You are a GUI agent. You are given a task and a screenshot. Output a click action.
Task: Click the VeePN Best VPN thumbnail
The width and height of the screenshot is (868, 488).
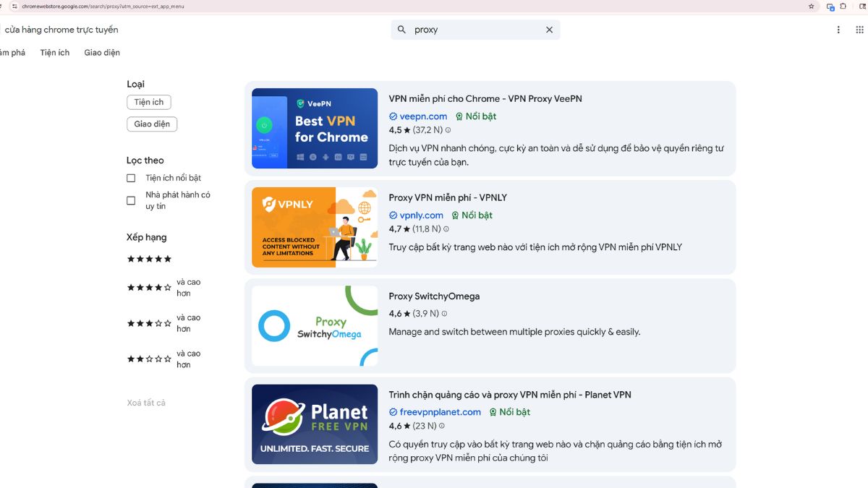(x=315, y=129)
